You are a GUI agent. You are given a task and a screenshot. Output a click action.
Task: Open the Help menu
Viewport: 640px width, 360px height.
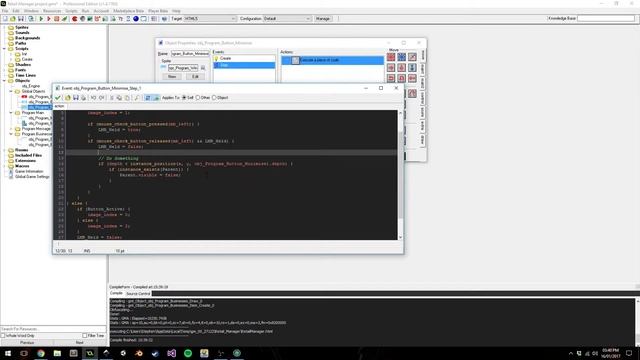click(x=176, y=11)
